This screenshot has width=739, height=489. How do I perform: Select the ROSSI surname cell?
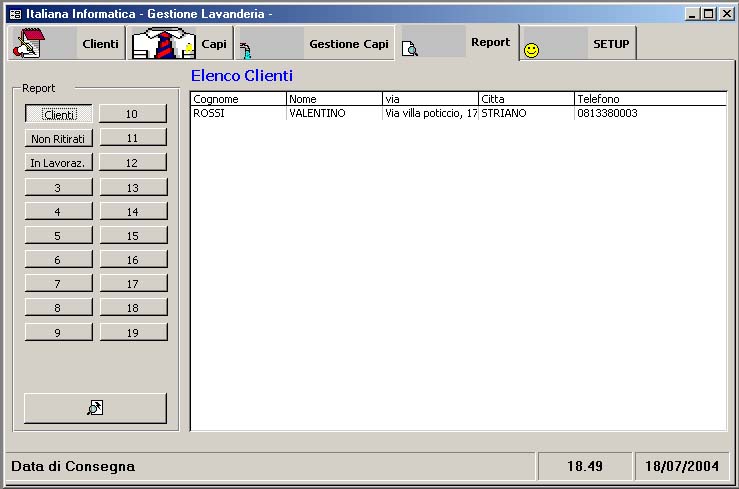238,113
